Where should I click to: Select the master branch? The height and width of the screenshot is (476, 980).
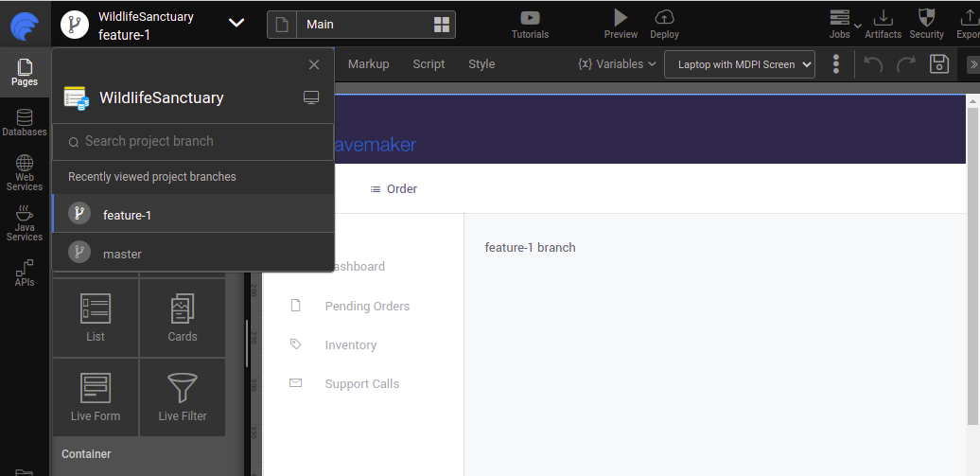click(x=122, y=254)
